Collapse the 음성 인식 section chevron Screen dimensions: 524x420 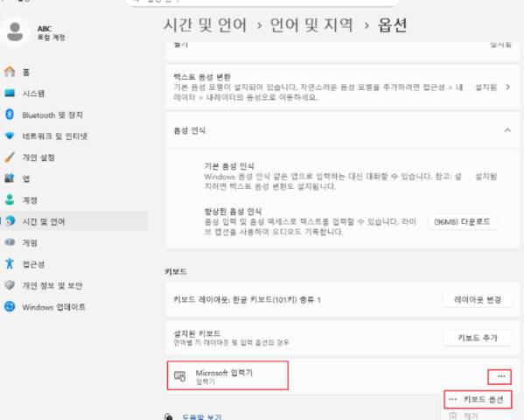pyautogui.click(x=507, y=130)
